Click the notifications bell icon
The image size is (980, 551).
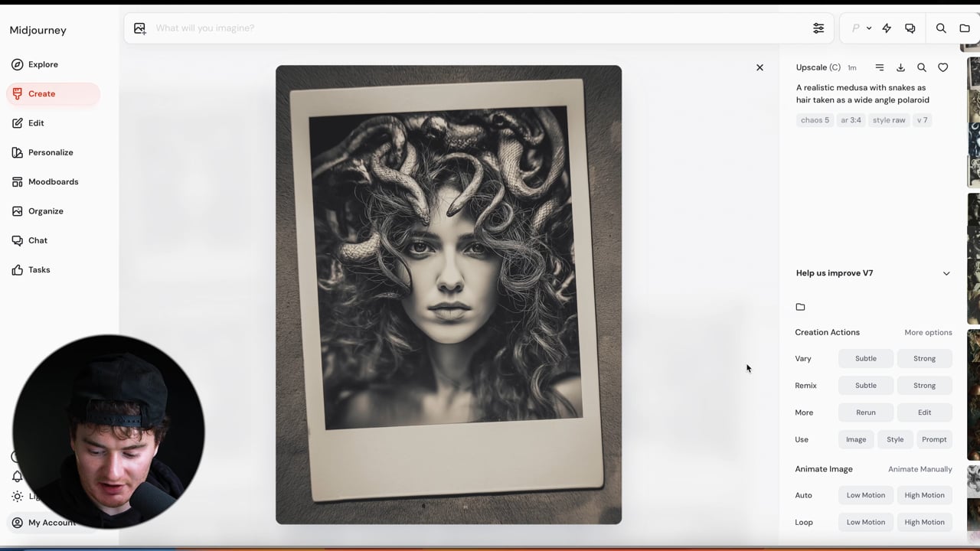tap(17, 476)
